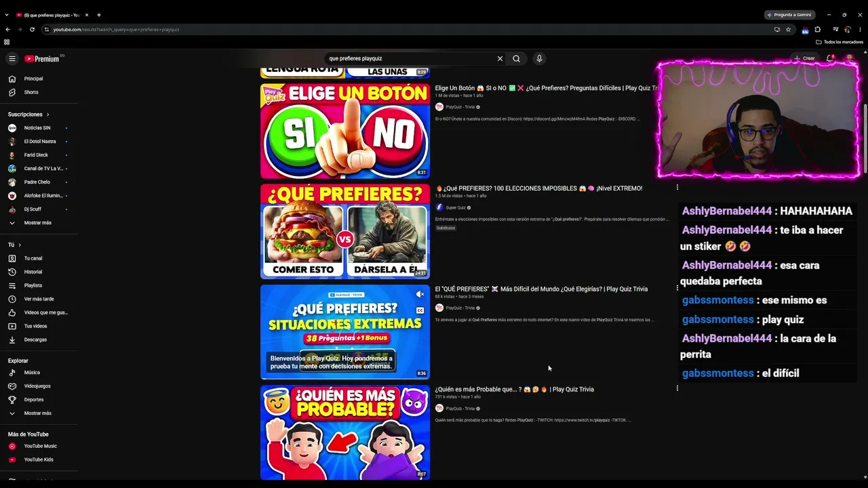Start voice search with the microphone
868x488 pixels.
click(539, 59)
